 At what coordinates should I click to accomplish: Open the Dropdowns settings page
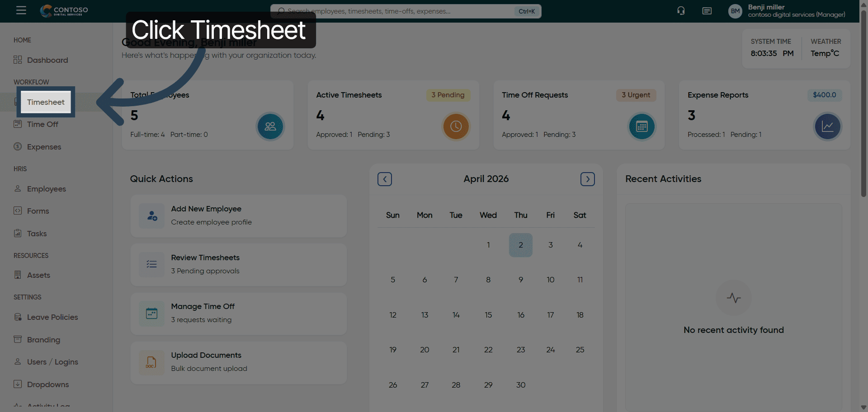point(47,384)
